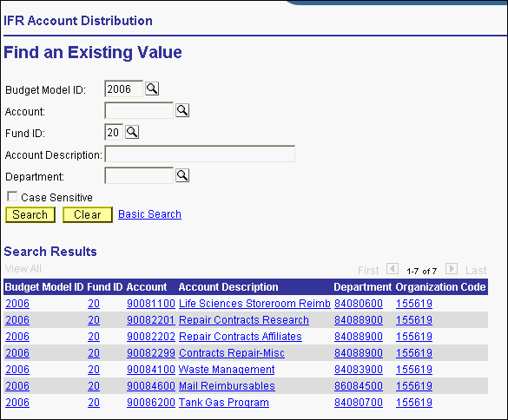Open lookup magnifier for Budget Model ID
Image resolution: width=508 pixels, height=420 pixels.
click(x=152, y=89)
